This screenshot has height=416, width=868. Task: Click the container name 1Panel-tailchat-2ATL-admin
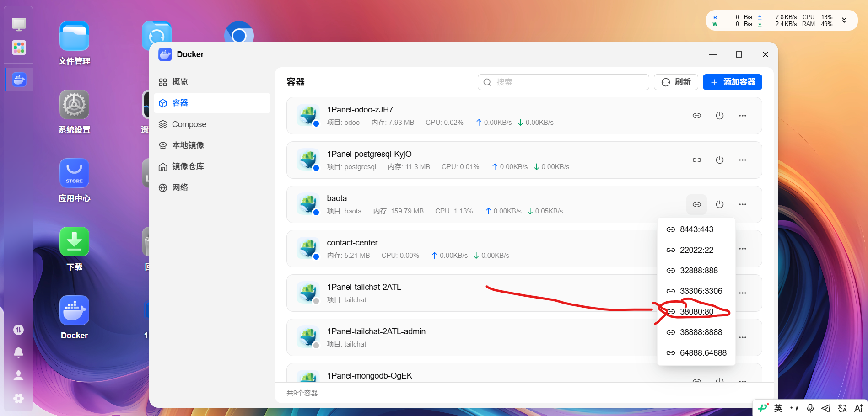point(376,331)
